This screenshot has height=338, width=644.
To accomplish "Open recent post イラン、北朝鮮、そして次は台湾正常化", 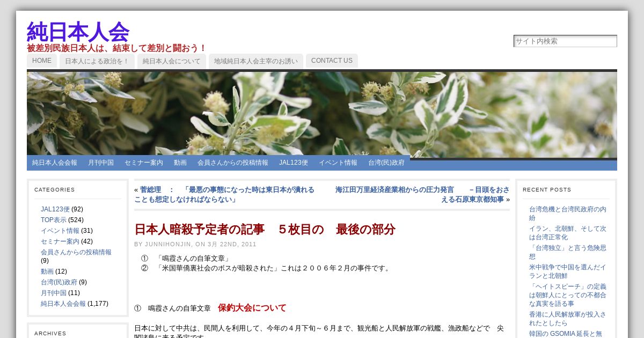I will 568,233.
